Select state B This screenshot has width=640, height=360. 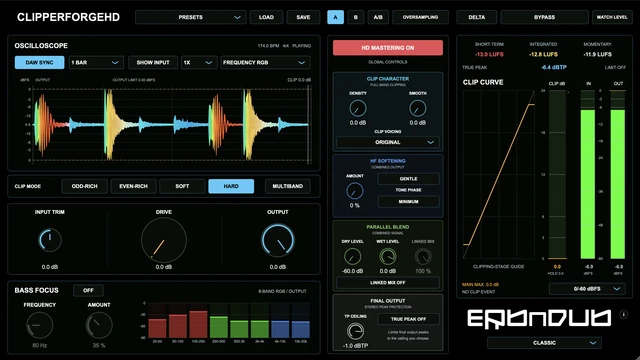coord(356,17)
